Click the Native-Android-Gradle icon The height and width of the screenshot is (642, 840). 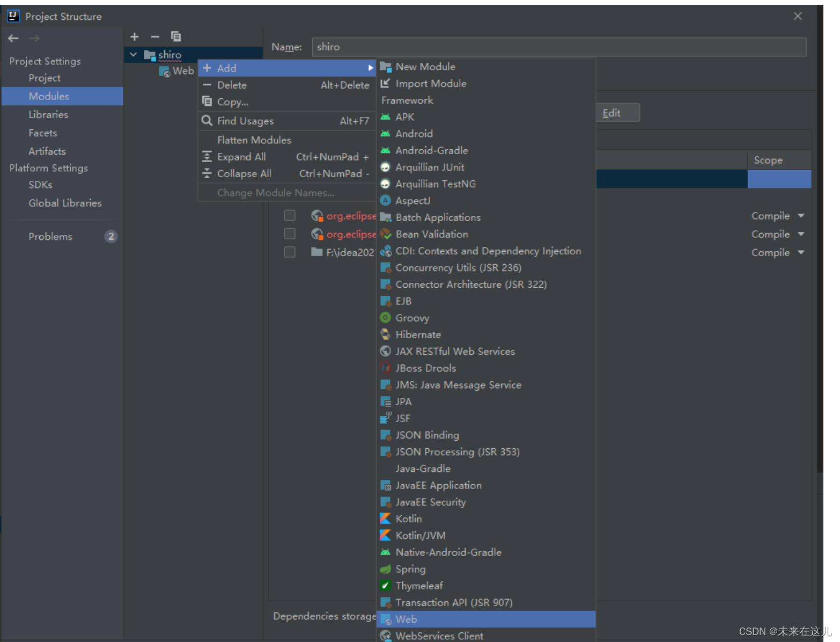[385, 552]
